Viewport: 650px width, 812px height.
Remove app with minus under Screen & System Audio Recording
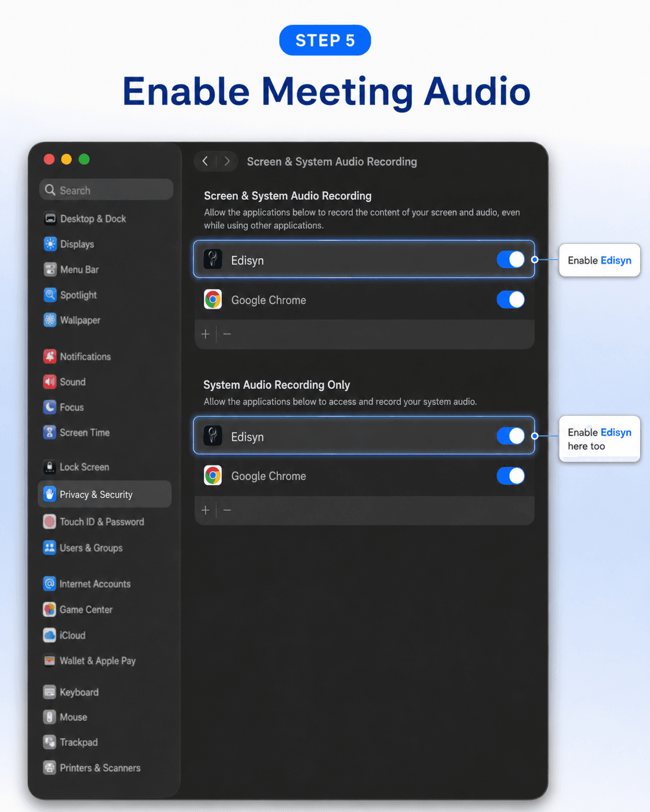[x=227, y=334]
